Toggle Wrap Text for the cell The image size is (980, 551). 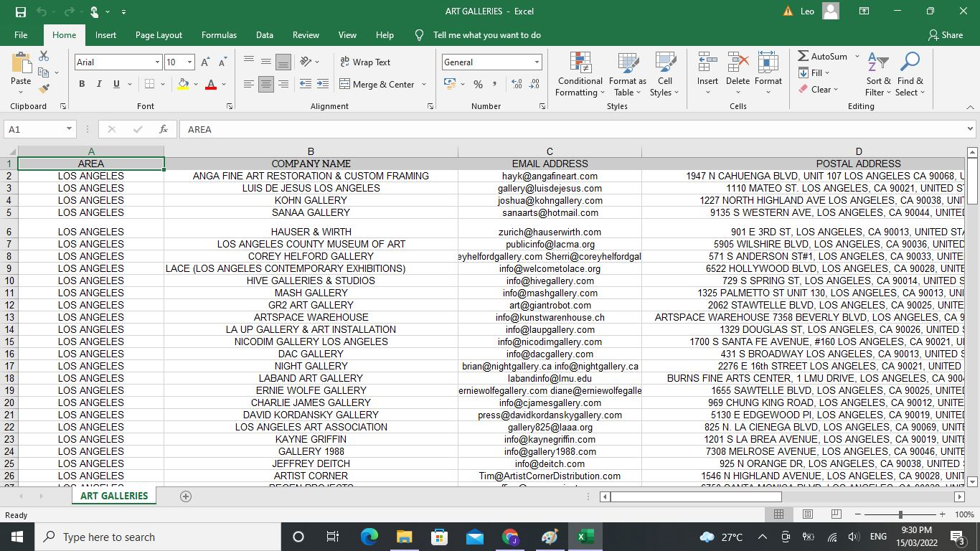pyautogui.click(x=365, y=62)
